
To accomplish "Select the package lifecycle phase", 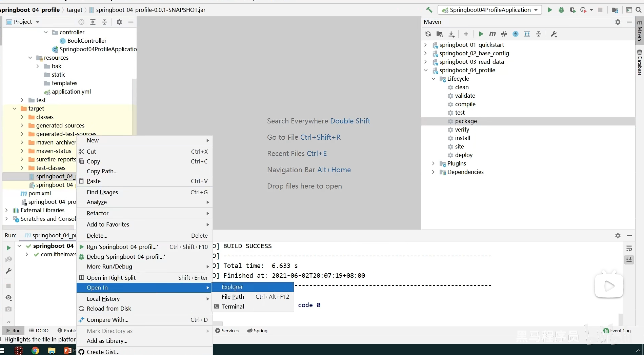I will [x=466, y=121].
